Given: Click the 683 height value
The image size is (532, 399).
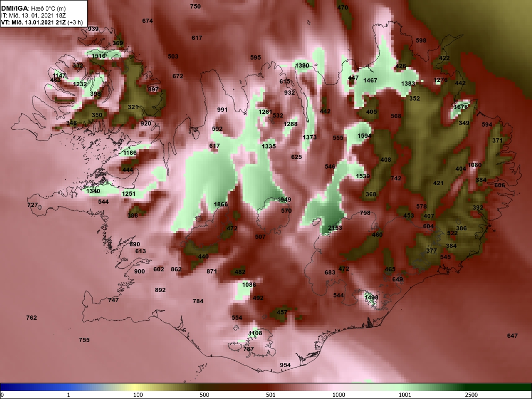Looking at the screenshot, I should pos(330,272).
